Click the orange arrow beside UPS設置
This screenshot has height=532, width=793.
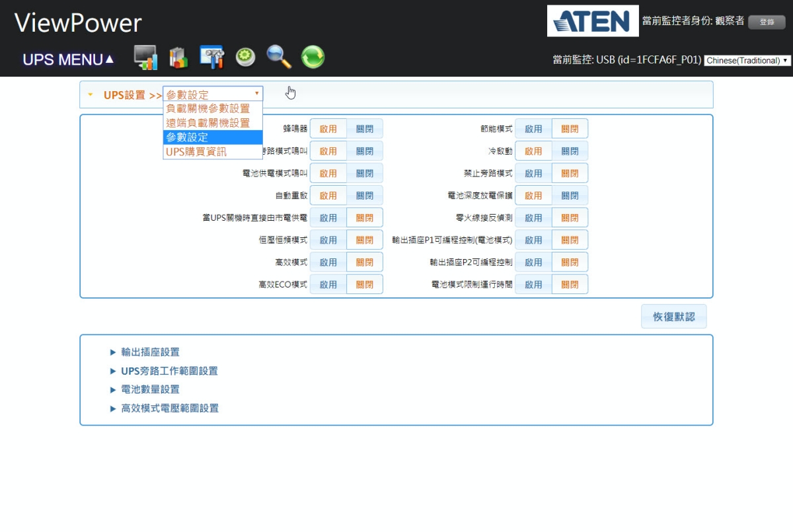[x=91, y=95]
